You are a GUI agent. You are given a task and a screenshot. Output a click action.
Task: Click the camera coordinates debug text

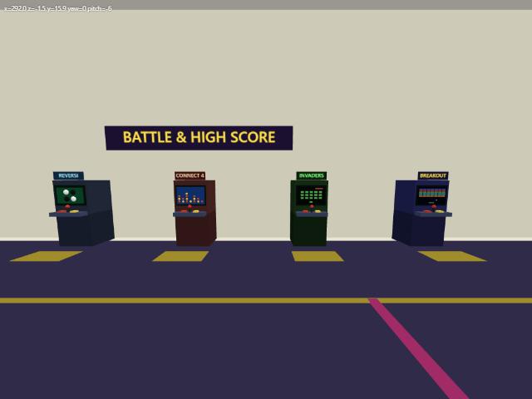coord(57,8)
